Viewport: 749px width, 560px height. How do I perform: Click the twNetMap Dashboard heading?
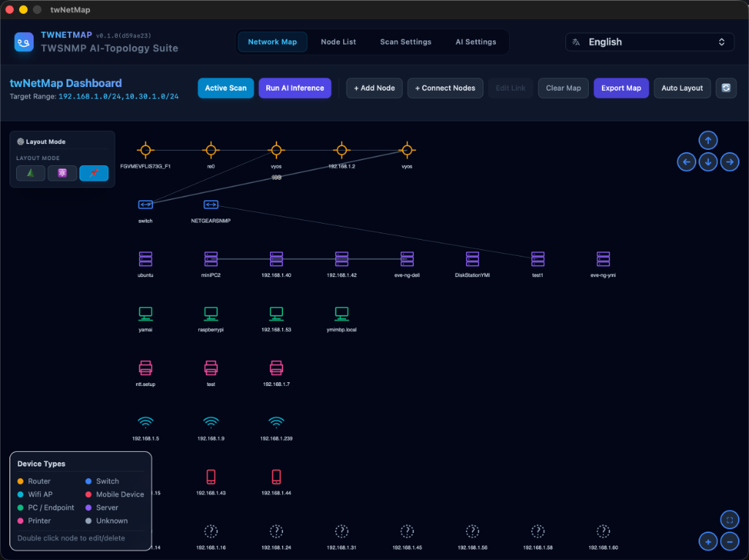point(66,83)
